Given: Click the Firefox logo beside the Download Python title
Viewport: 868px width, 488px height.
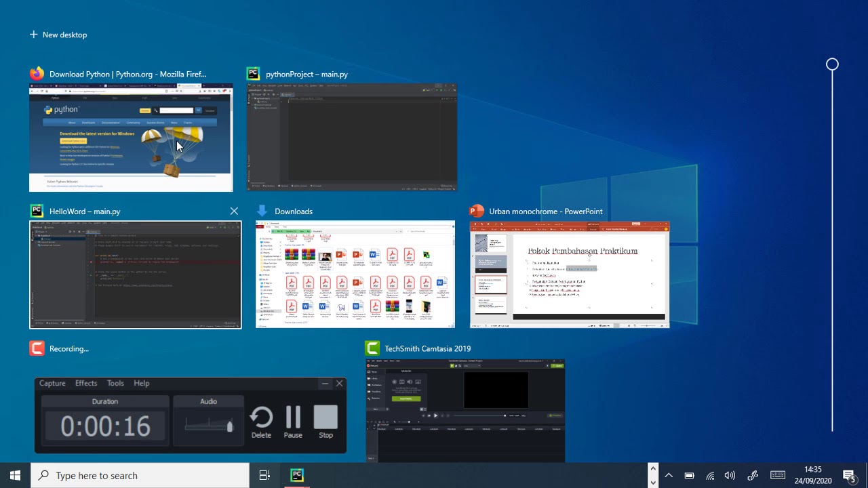Looking at the screenshot, I should (x=37, y=74).
